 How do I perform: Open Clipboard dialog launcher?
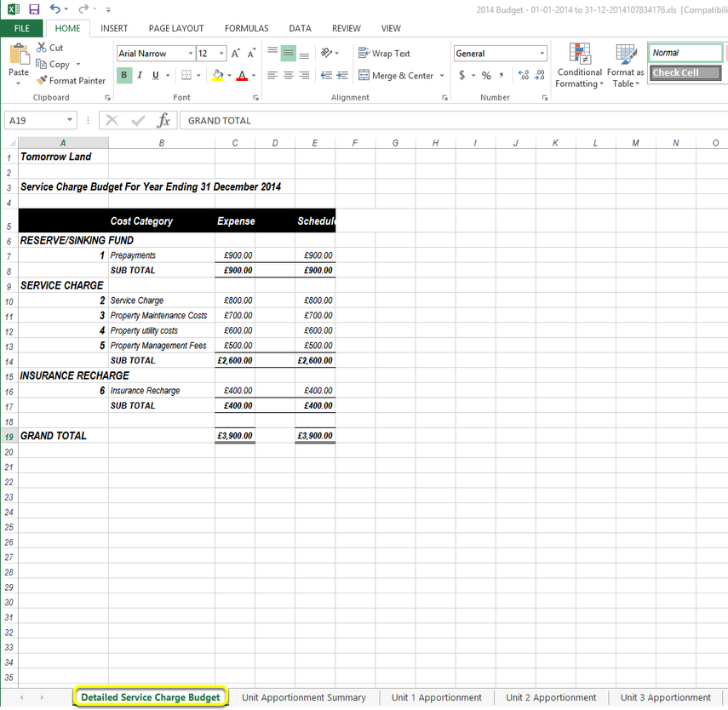coord(108,98)
